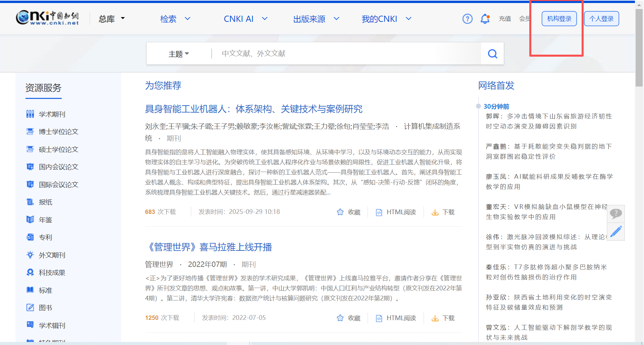Viewport: 644px width, 345px height.
Task: Open the help question mark icon
Action: pos(467,19)
